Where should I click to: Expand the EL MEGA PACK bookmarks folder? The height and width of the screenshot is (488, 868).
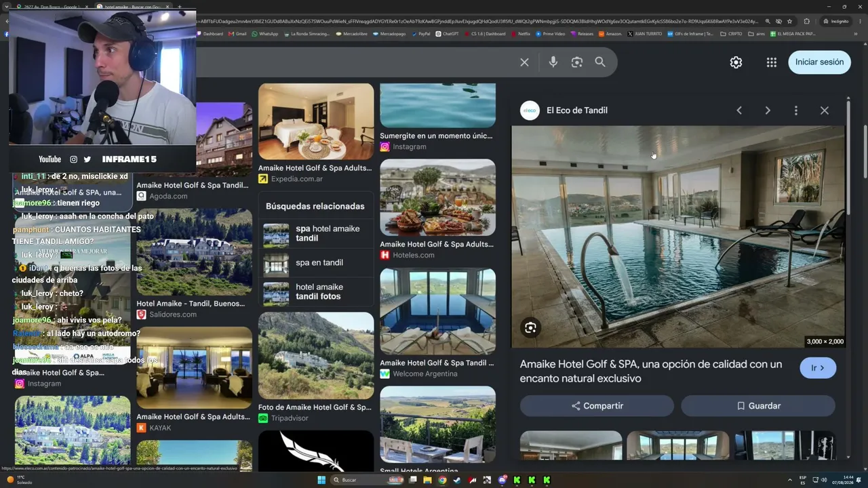tap(793, 34)
